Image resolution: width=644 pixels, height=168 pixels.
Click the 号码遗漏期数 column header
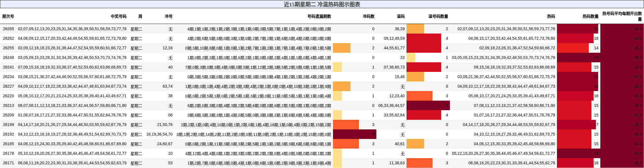pyautogui.click(x=319, y=16)
